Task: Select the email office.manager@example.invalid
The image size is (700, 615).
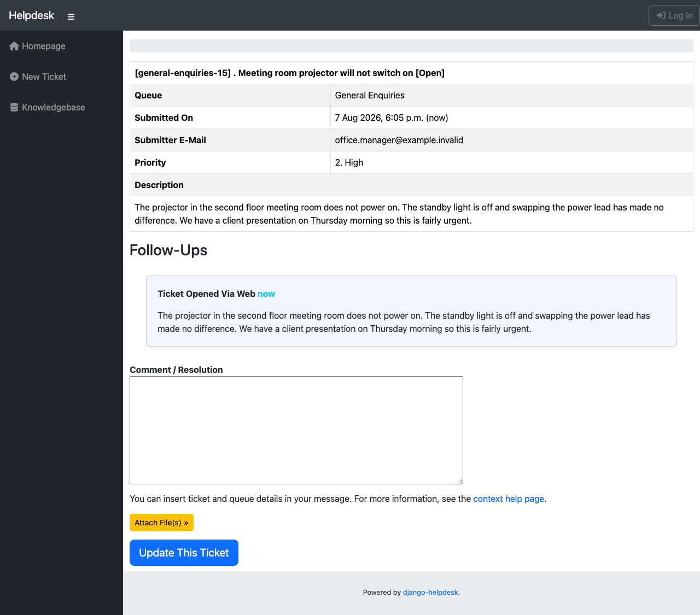Action: [399, 140]
